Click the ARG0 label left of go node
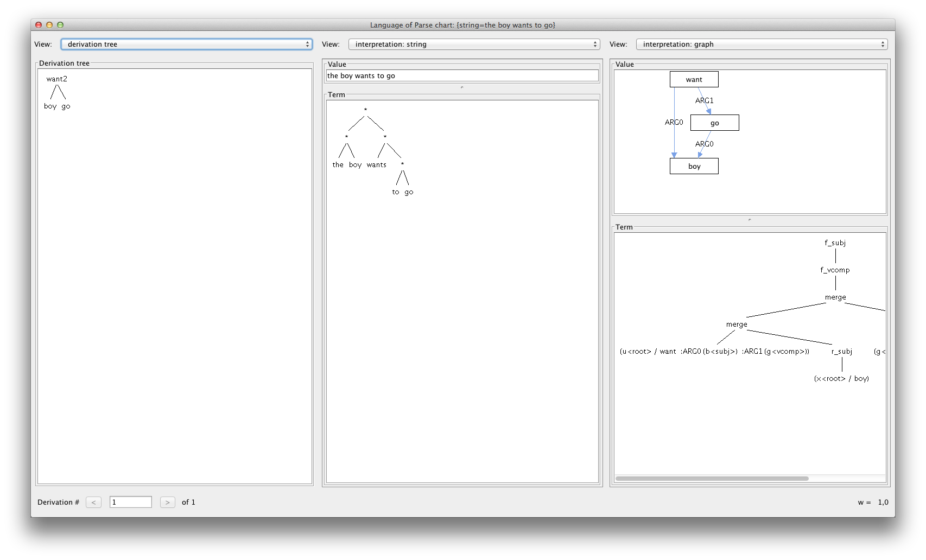 [x=674, y=122]
